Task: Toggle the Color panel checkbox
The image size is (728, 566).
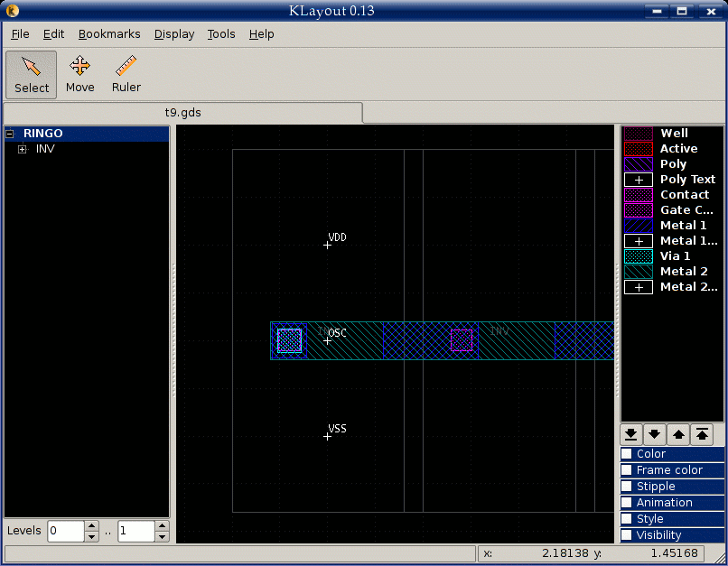Action: 627,454
